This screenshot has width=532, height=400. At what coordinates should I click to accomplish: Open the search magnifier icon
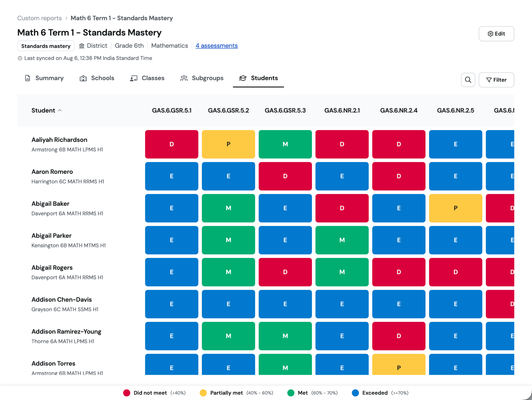click(x=468, y=80)
